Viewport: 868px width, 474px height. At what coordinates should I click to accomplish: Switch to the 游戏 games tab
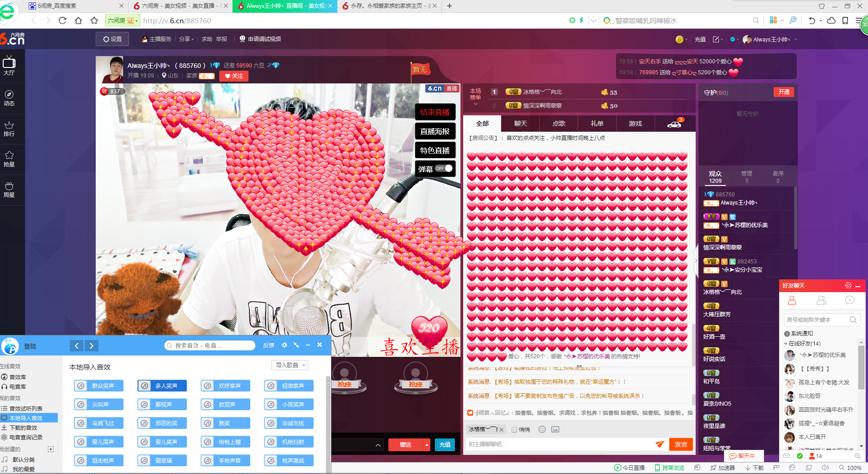pyautogui.click(x=635, y=124)
